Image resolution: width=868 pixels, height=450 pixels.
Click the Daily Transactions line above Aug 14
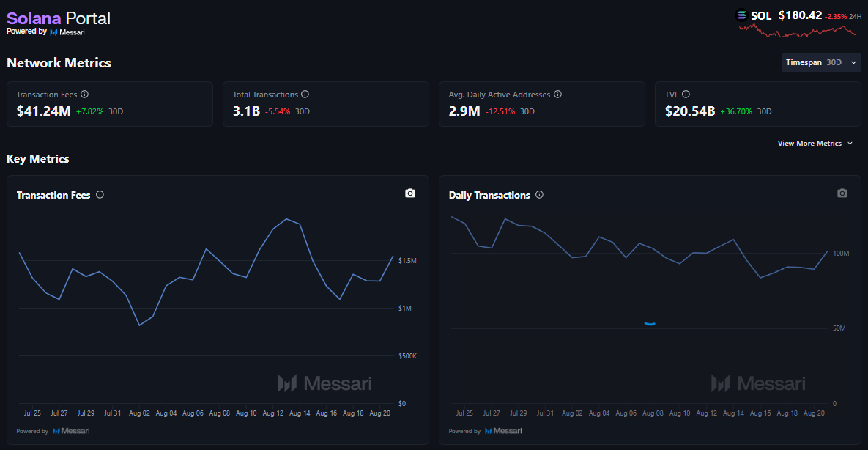coord(733,240)
